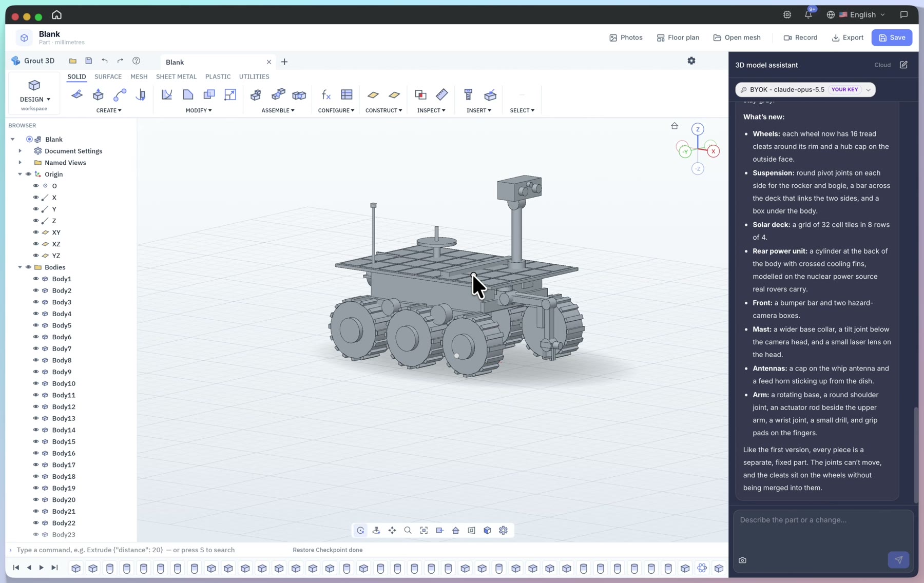Click the Orbit tool in navigation bar
This screenshot has height=583, width=924.
click(360, 530)
